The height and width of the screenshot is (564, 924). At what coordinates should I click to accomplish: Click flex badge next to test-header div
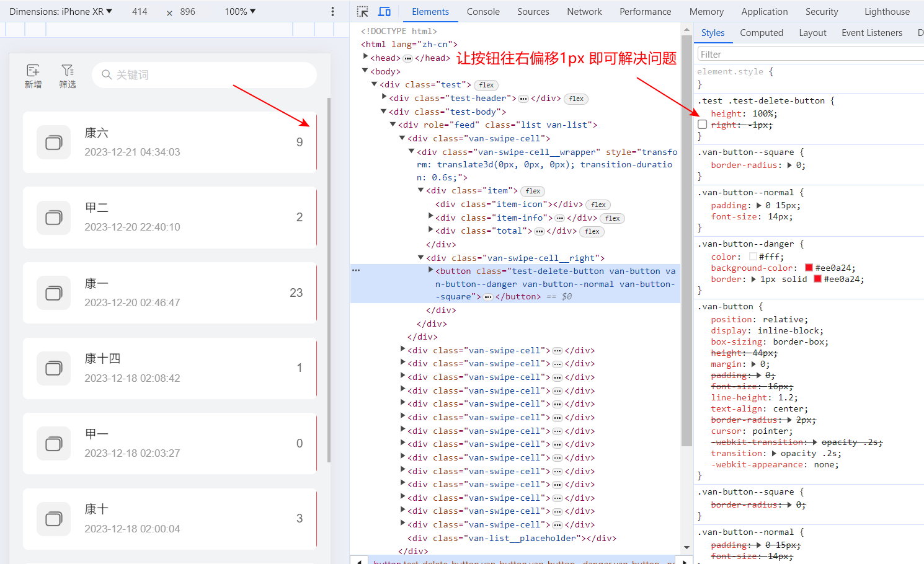[x=576, y=99]
